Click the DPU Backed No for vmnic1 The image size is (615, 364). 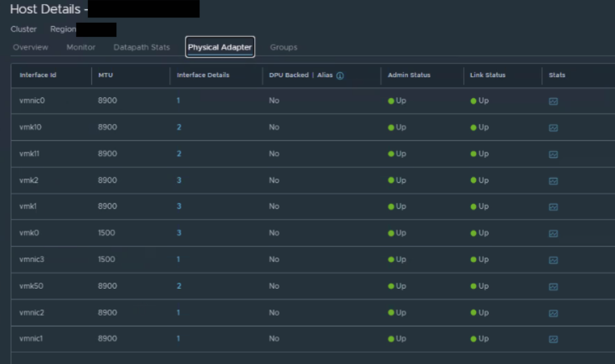[274, 338]
